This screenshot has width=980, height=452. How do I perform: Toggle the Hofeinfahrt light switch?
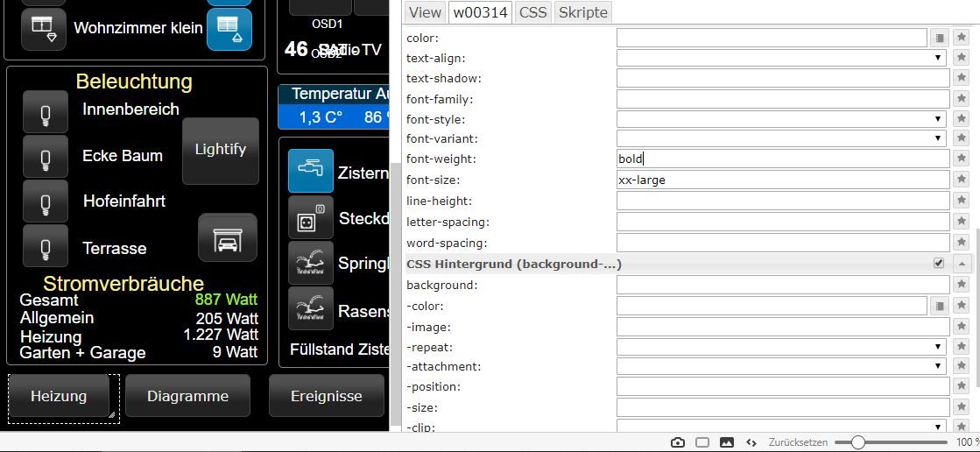coord(45,203)
